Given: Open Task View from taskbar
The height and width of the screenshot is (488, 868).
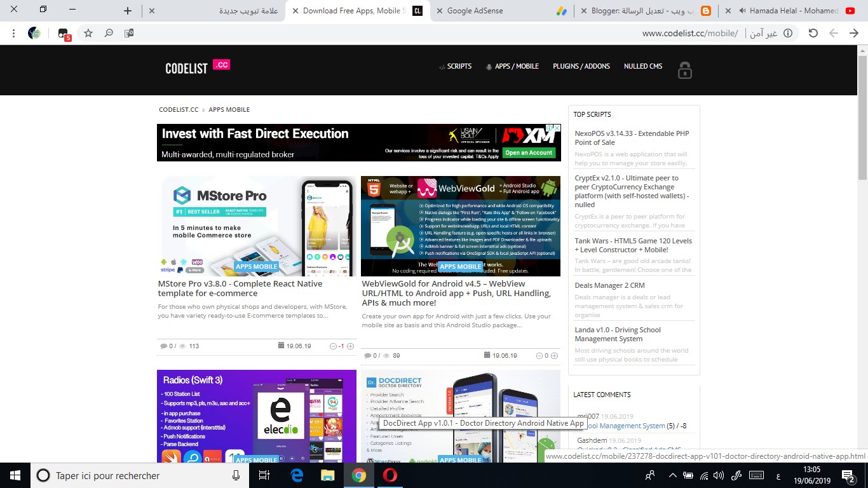Looking at the screenshot, I should click(x=265, y=475).
